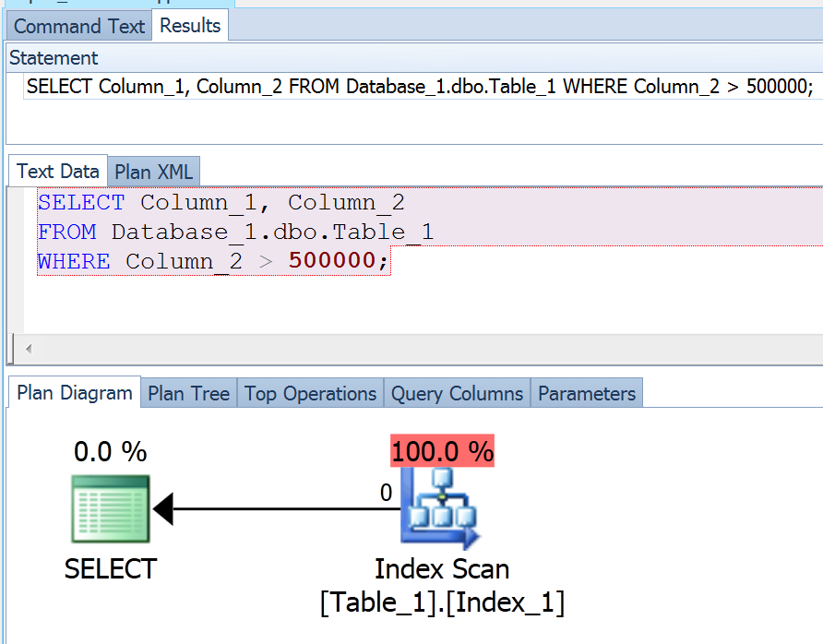Click the 0.0 % cost label above SELECT

tap(110, 452)
